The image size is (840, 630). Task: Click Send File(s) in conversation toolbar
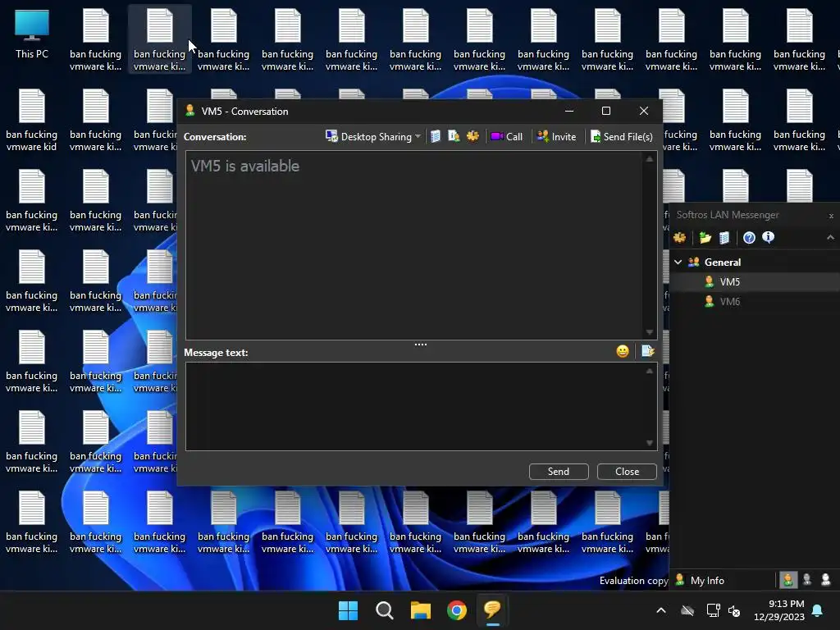click(x=622, y=137)
